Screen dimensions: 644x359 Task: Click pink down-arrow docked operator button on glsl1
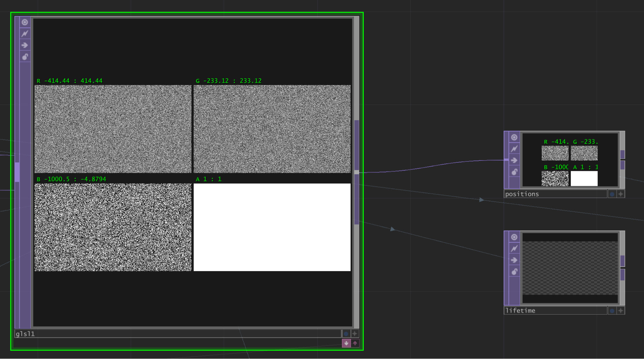(x=346, y=343)
